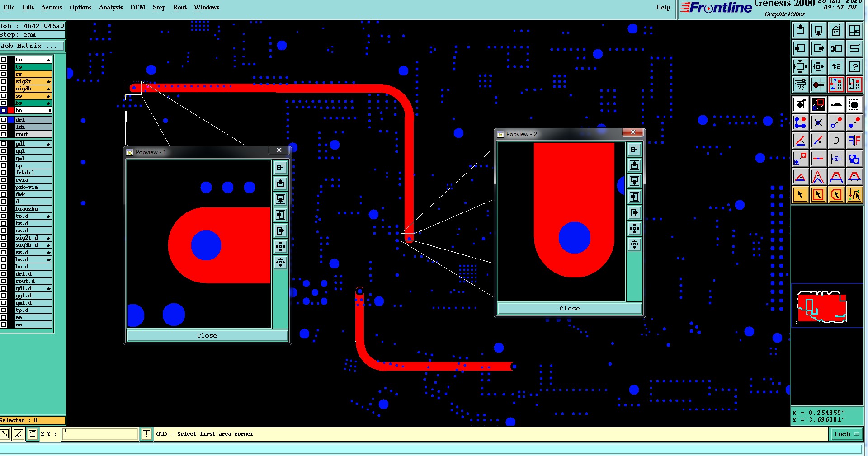
Task: Click the rectangle-outlined arrow select icon
Action: tap(818, 195)
